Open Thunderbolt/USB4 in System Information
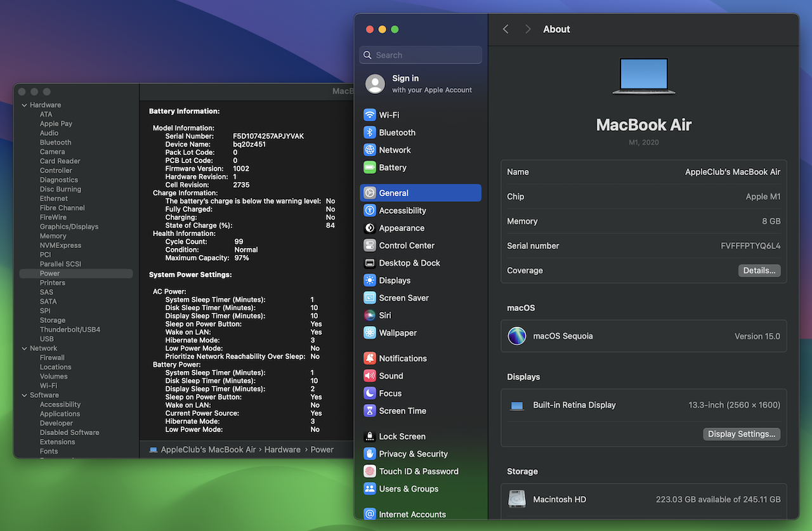 [70, 330]
